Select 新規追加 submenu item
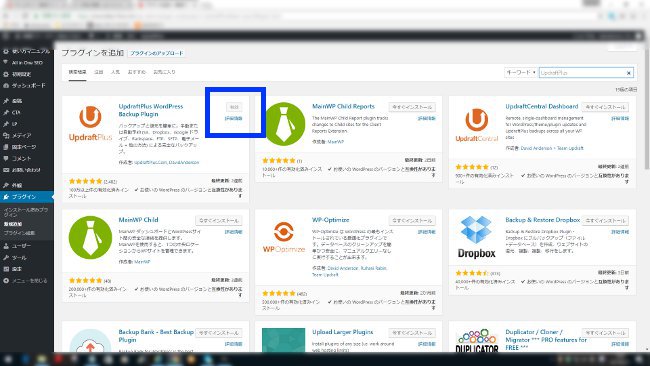Screen dimensions: 650x366 tap(13, 224)
